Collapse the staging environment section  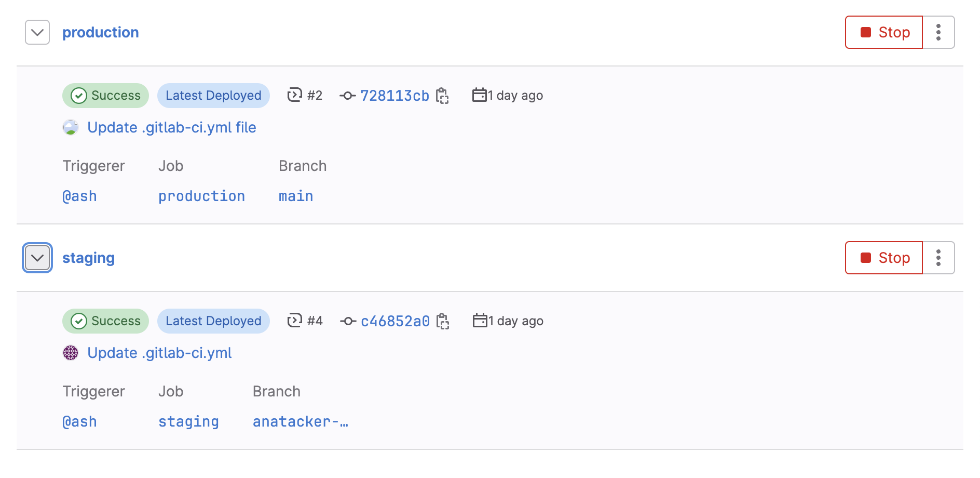[37, 258]
